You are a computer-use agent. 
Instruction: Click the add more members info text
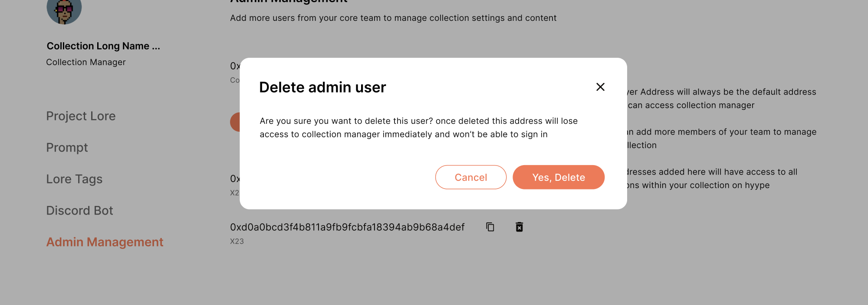click(x=722, y=139)
